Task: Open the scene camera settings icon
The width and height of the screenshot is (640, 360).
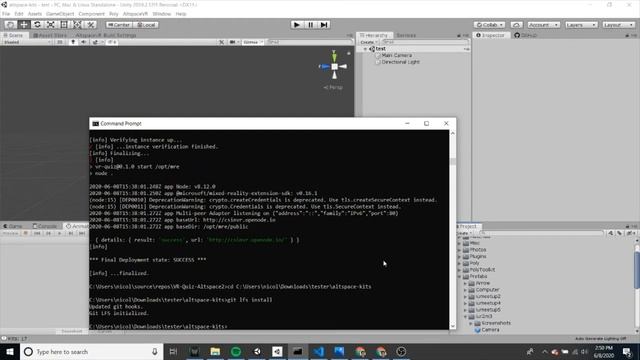Action: tap(233, 42)
